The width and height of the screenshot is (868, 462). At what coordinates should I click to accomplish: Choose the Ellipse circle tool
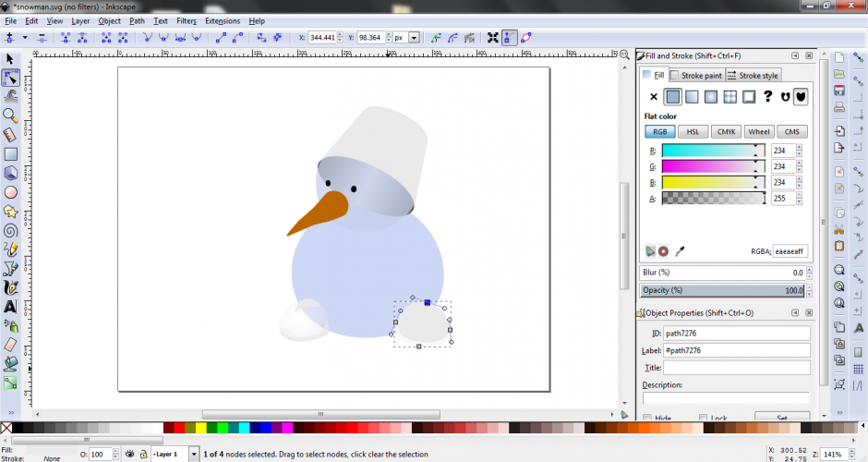coord(11,192)
